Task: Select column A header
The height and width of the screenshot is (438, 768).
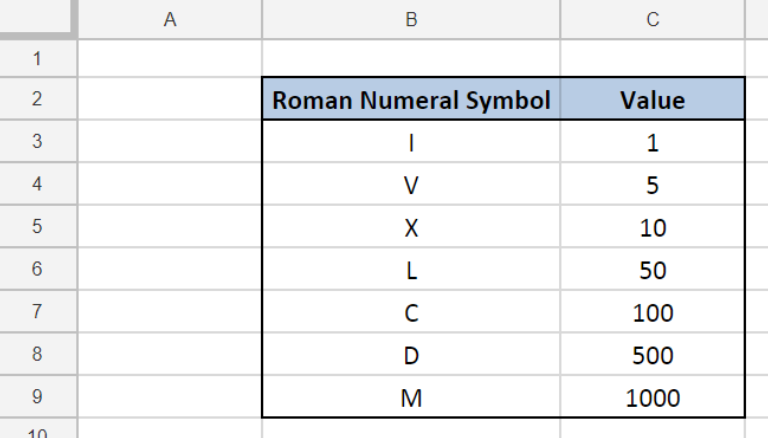Action: (x=169, y=19)
